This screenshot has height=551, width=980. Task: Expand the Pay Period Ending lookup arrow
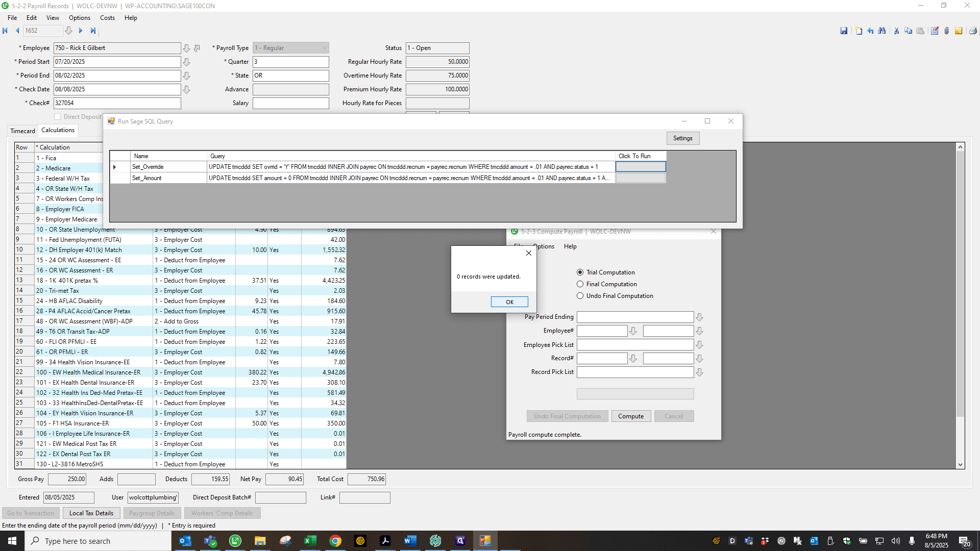click(699, 317)
